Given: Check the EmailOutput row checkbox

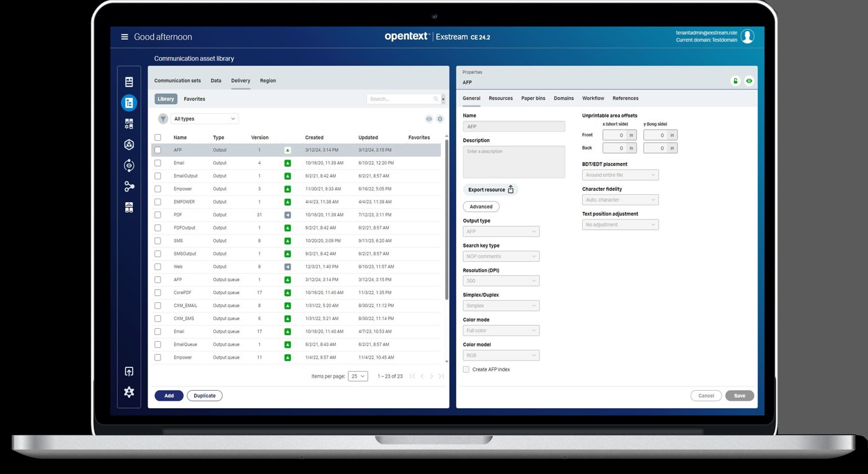Looking at the screenshot, I should [157, 176].
